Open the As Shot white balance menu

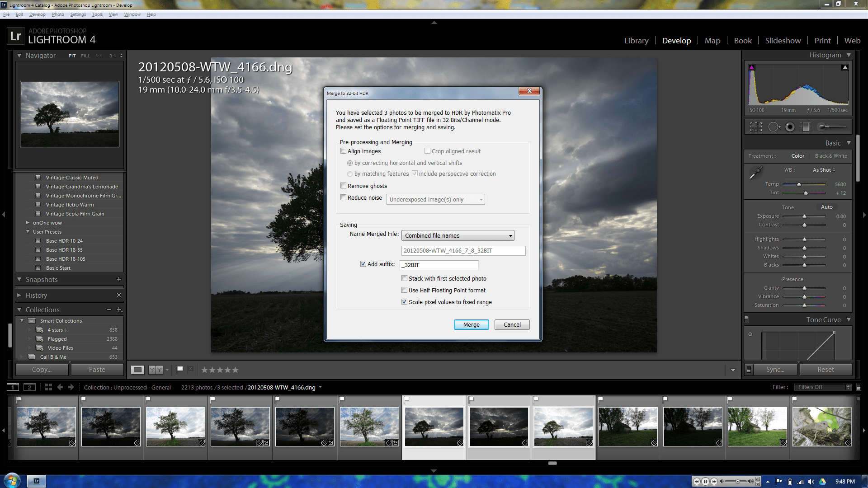[824, 170]
